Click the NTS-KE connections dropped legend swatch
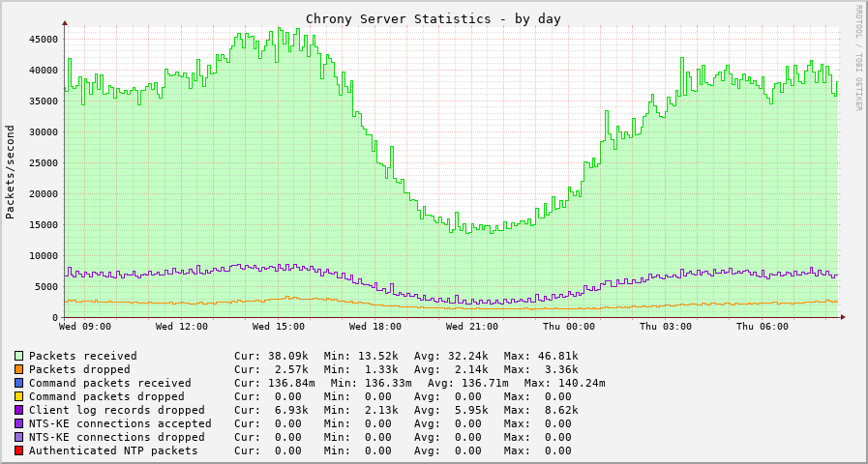The image size is (868, 464). (x=18, y=438)
